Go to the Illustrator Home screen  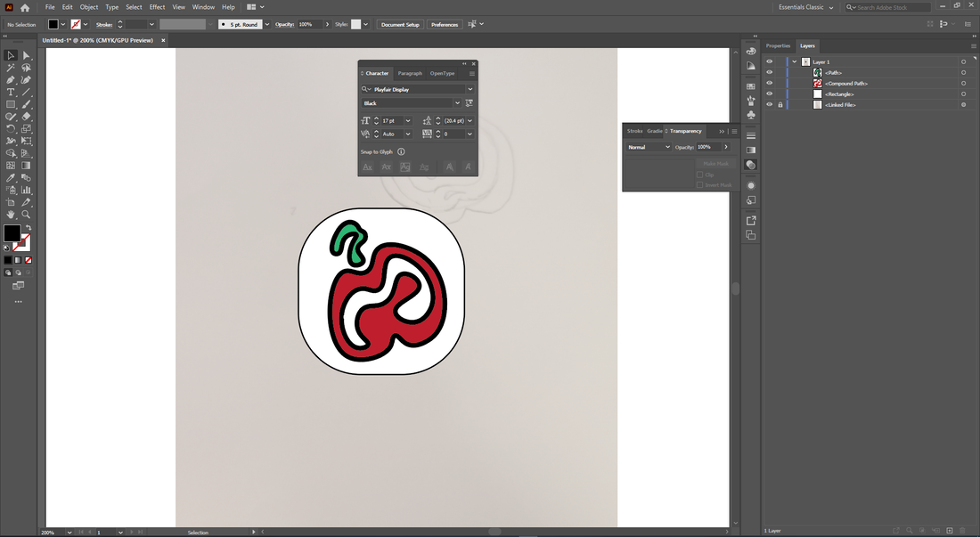pyautogui.click(x=25, y=7)
